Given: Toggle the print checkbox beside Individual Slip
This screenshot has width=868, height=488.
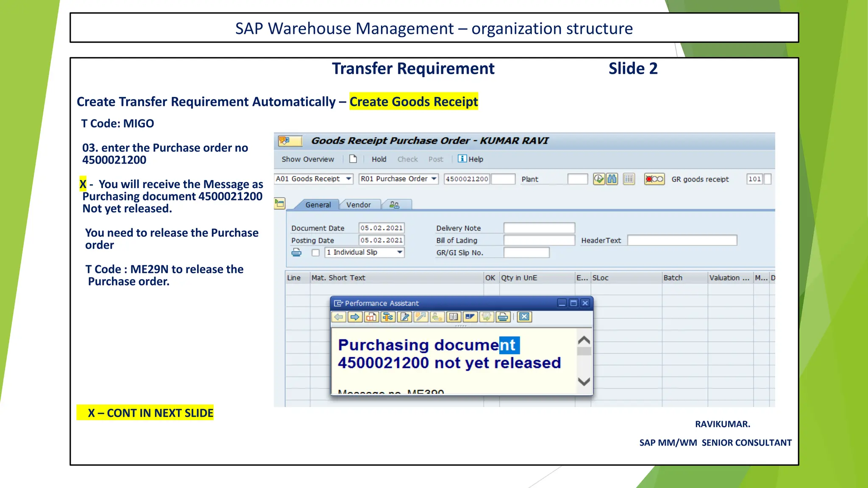Looking at the screenshot, I should (316, 252).
